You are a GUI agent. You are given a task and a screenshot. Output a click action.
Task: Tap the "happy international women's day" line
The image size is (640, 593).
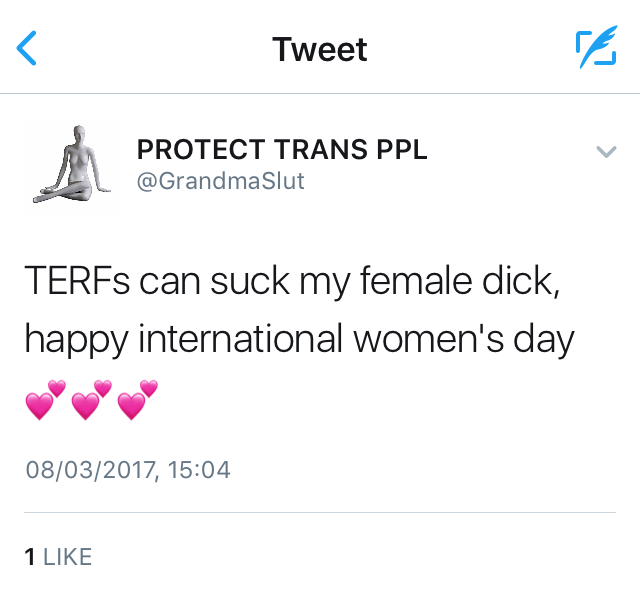(299, 340)
